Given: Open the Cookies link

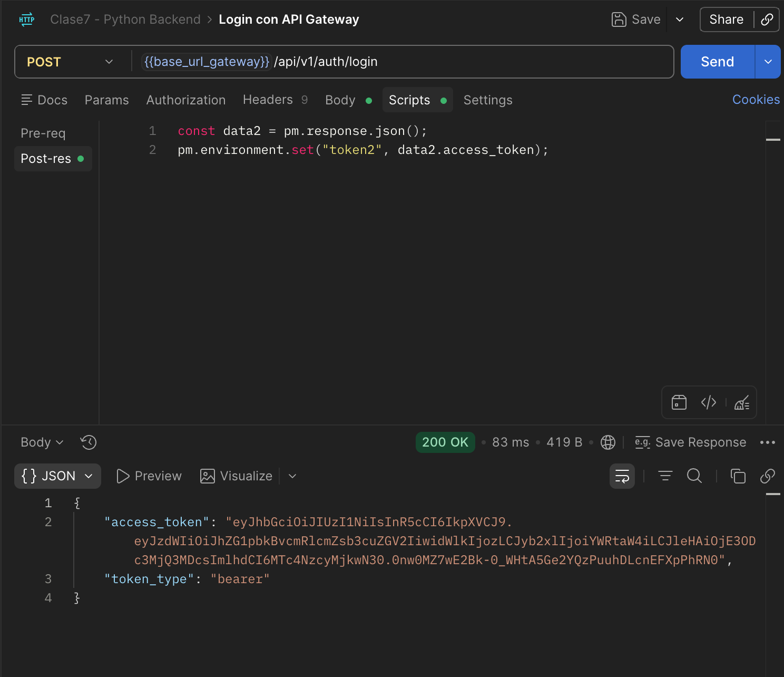Looking at the screenshot, I should [756, 100].
